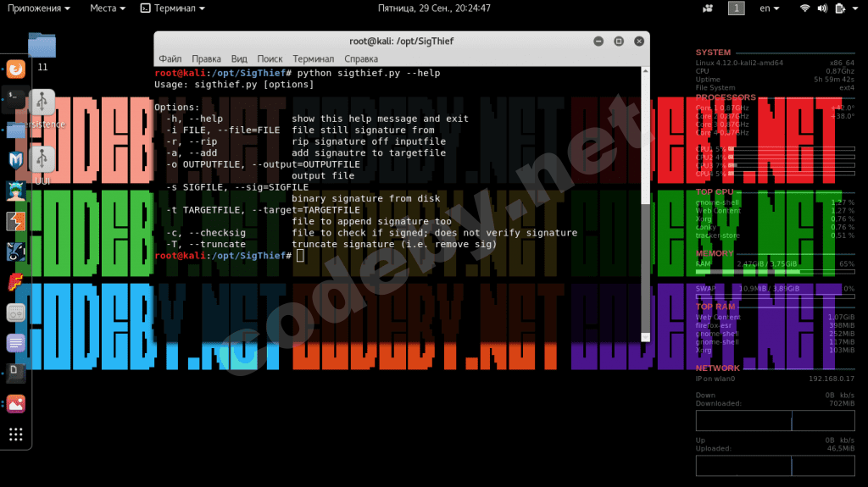Open the purple text editor dock icon

coord(15,343)
